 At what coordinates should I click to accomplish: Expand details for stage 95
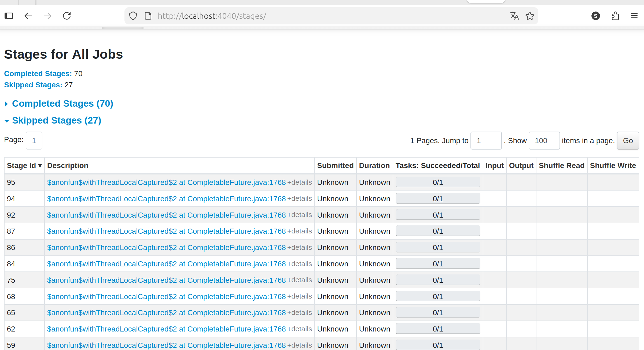click(300, 182)
